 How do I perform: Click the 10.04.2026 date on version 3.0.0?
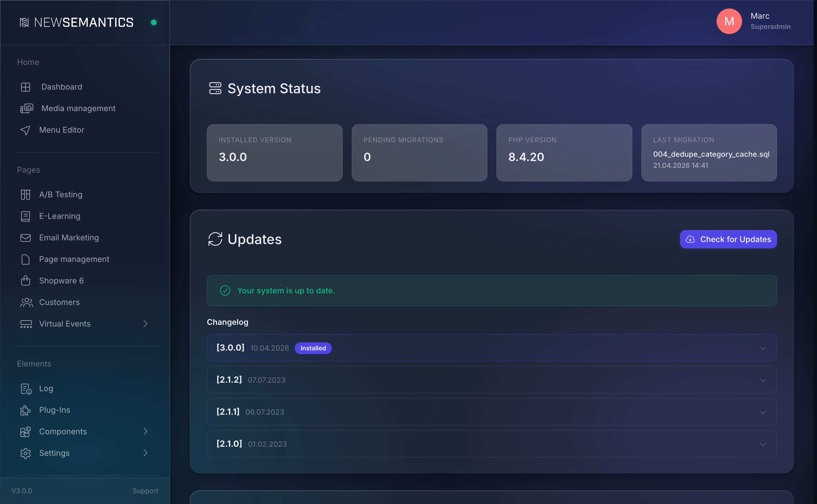pyautogui.click(x=269, y=348)
